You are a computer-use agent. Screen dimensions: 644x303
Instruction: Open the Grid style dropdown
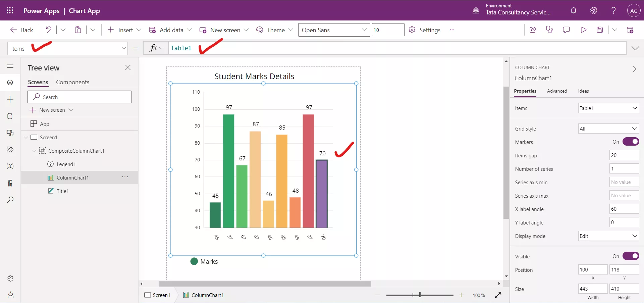coord(608,128)
